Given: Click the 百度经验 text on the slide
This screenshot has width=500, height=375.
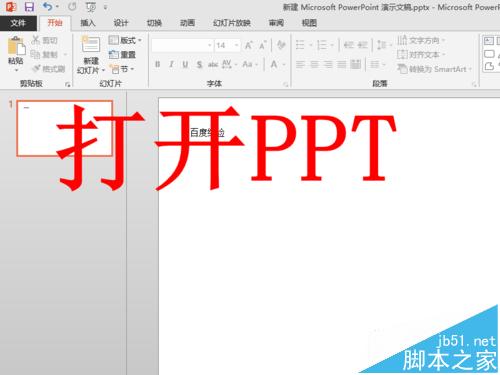Looking at the screenshot, I should click(x=207, y=133).
